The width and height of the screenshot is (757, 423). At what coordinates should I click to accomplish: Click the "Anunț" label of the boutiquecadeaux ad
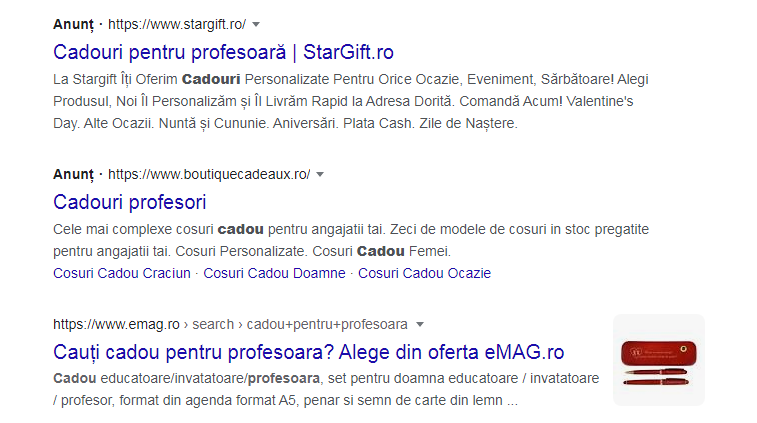point(73,175)
